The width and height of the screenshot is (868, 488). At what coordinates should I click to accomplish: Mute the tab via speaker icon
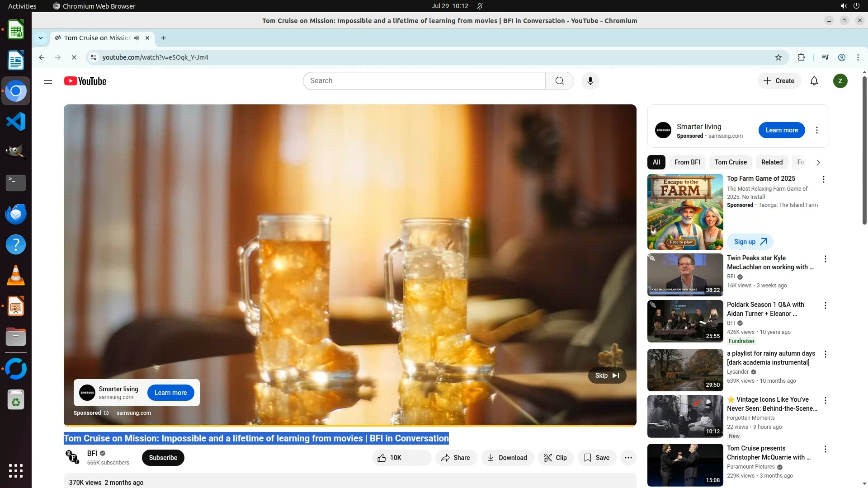[x=137, y=38]
